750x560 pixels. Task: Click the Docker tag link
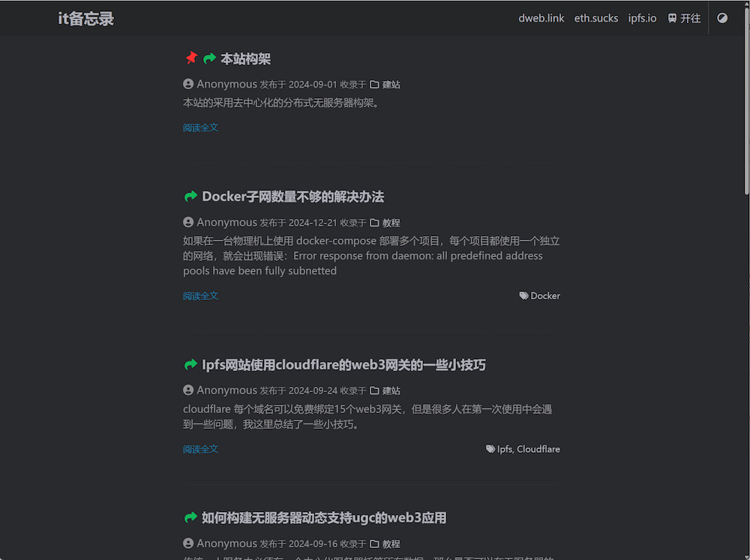click(x=545, y=295)
